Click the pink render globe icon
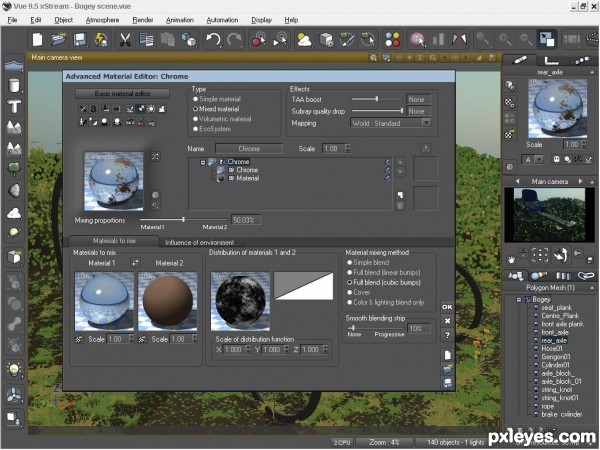 pos(417,39)
